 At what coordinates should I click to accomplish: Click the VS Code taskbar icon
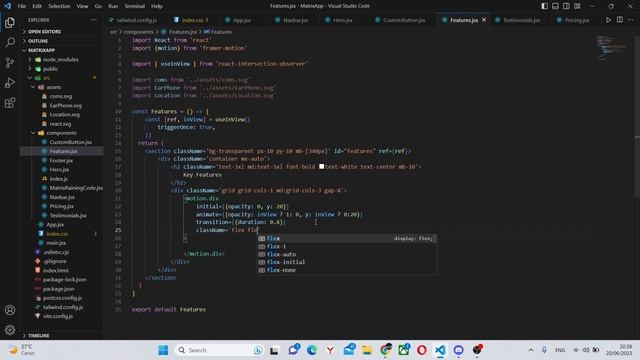(x=440, y=350)
